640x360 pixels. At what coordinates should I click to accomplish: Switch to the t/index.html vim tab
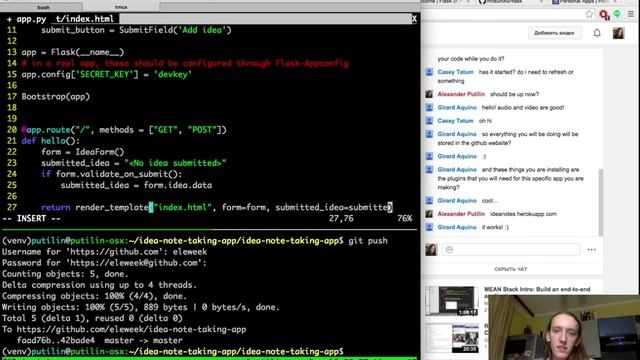click(x=84, y=19)
